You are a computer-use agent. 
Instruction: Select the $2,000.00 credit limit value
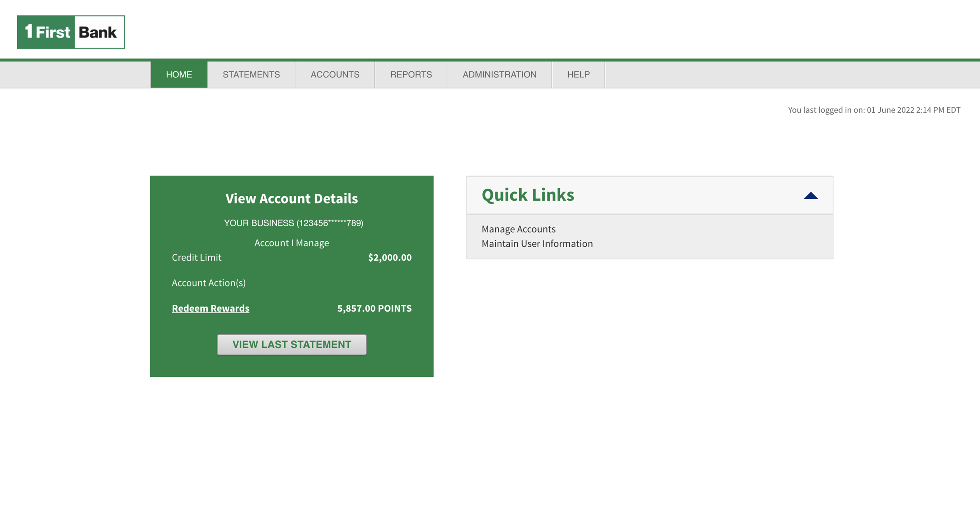390,258
